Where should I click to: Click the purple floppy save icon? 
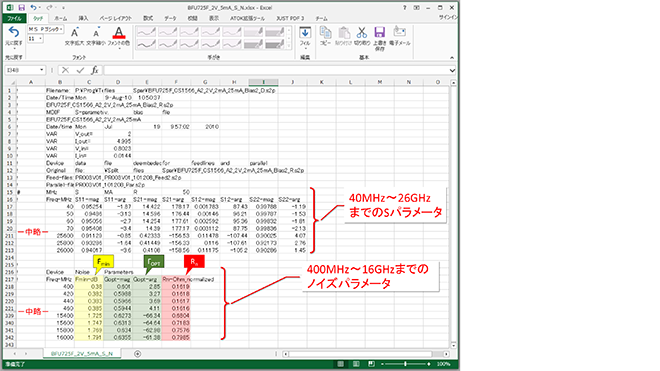[x=379, y=32]
